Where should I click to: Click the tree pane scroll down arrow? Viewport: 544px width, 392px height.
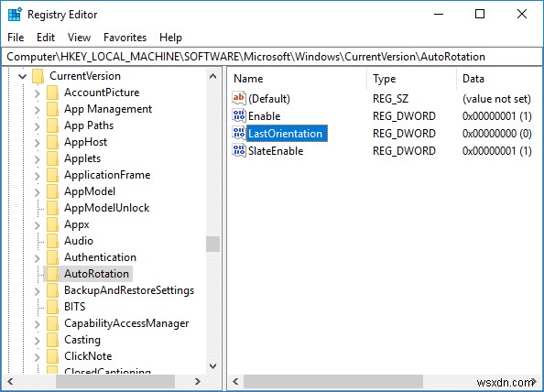pos(213,365)
